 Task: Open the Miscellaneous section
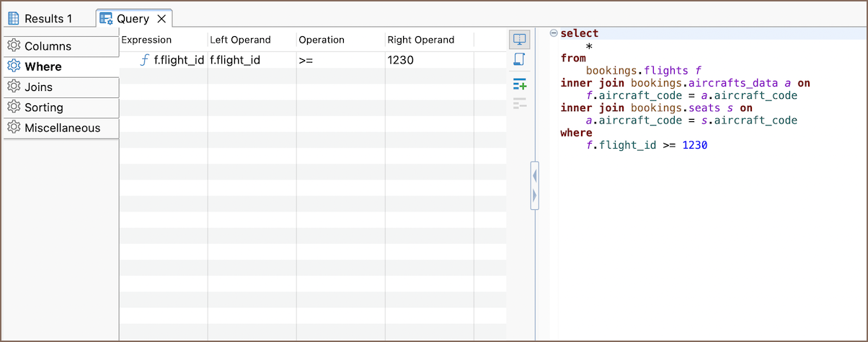pyautogui.click(x=62, y=128)
